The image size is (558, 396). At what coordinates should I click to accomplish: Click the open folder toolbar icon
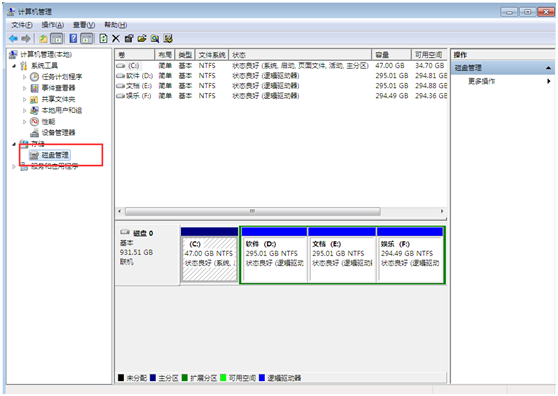click(142, 38)
